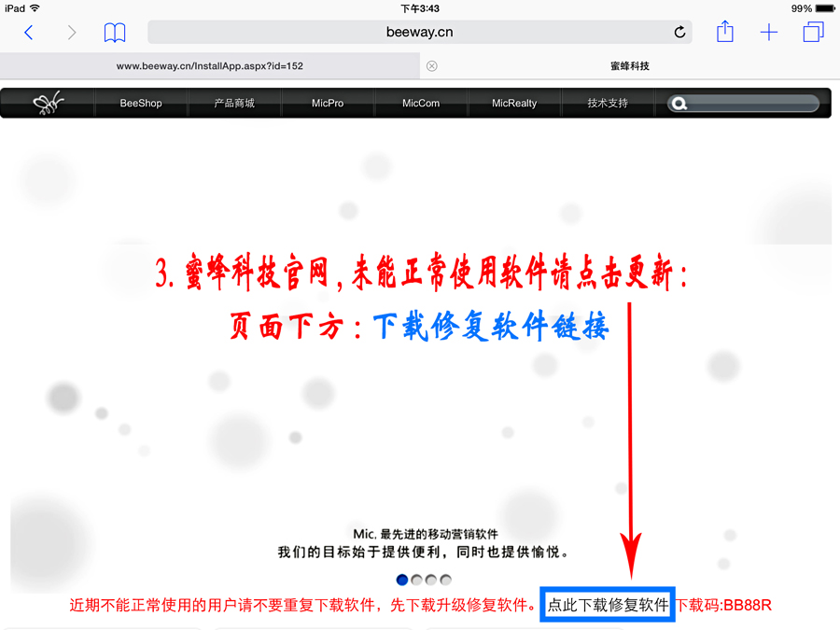Open the 技术支持 menu item

(607, 103)
